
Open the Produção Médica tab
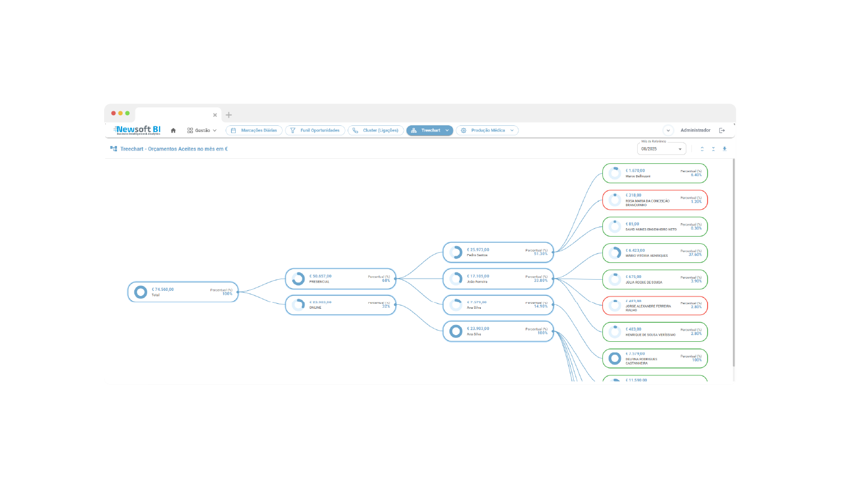487,130
